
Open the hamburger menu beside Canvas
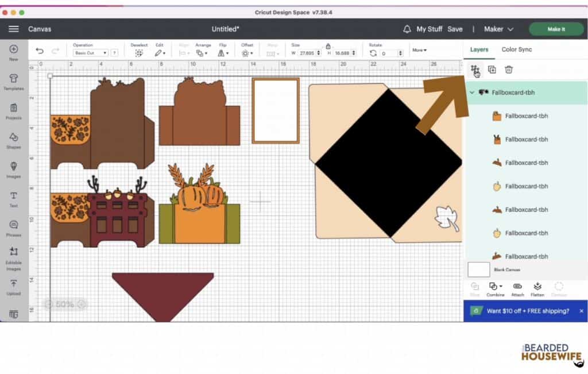pyautogui.click(x=14, y=29)
